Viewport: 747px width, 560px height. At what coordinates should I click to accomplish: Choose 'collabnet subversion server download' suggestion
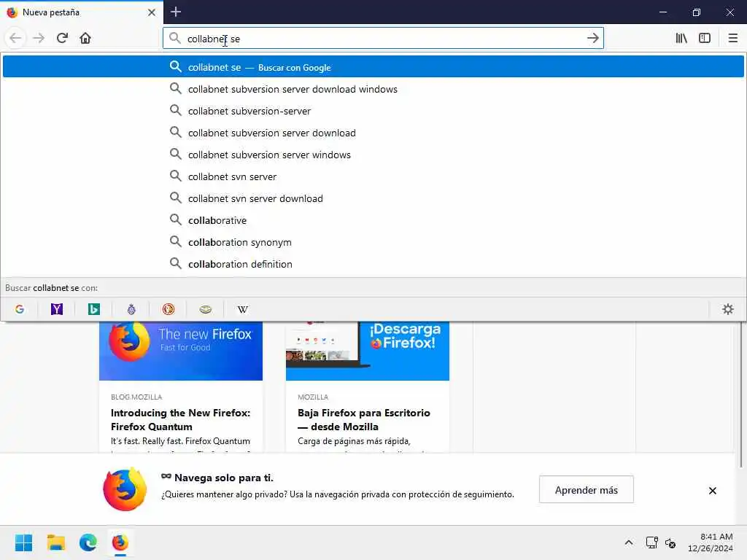click(373, 133)
